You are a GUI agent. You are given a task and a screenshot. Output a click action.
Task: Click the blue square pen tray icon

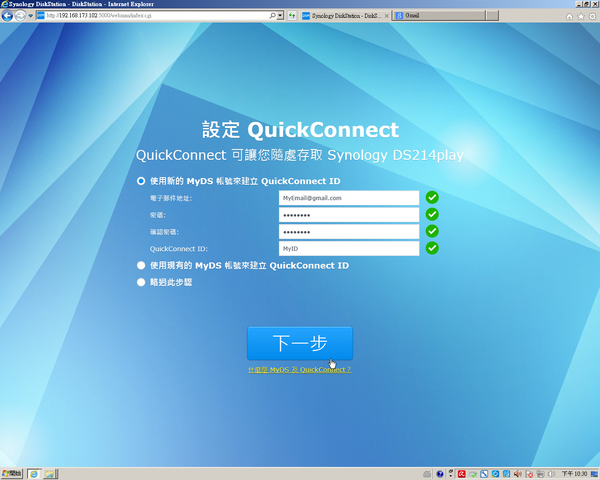click(484, 474)
